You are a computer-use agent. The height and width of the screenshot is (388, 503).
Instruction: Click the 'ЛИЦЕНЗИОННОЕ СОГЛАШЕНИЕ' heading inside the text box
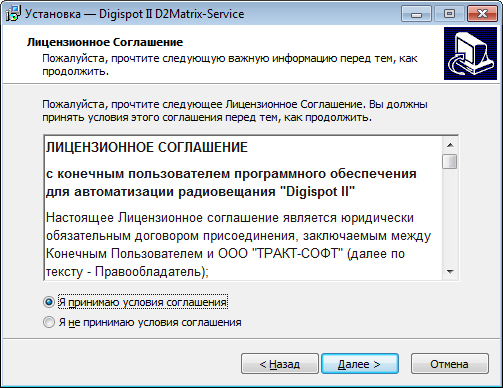pos(147,147)
